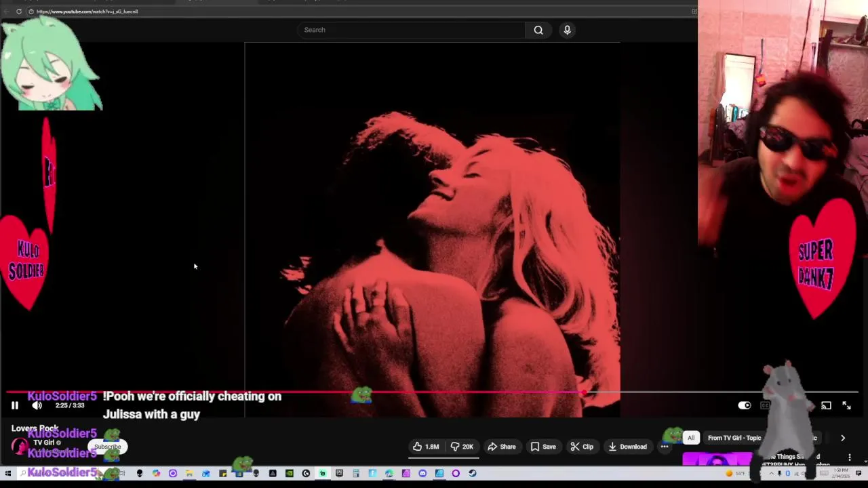The image size is (868, 488).
Task: Start voice search with microphone icon
Action: [567, 30]
